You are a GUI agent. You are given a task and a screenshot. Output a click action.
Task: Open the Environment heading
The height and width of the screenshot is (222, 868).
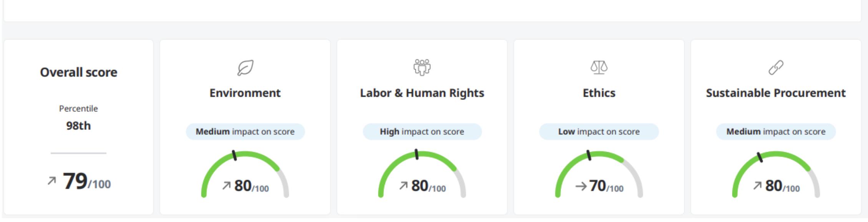pyautogui.click(x=245, y=93)
